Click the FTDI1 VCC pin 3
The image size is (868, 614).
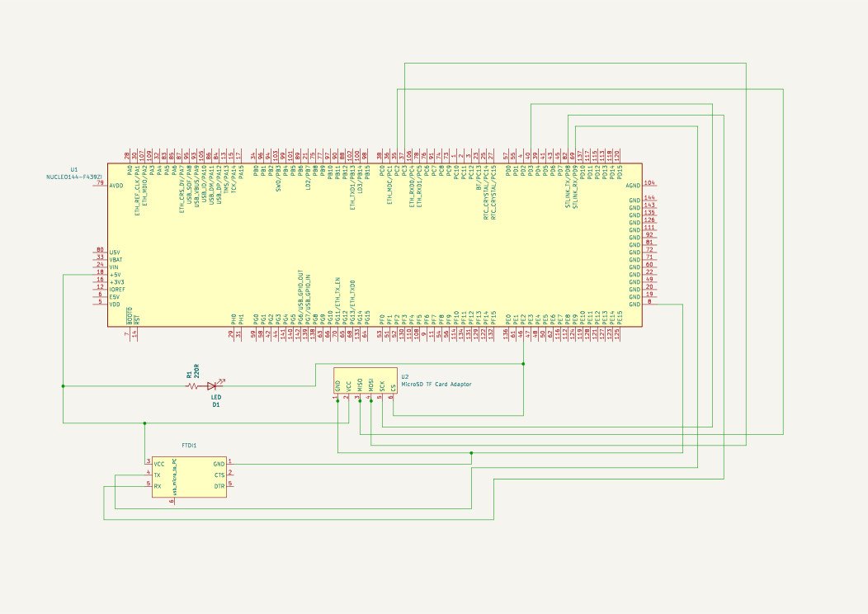click(x=149, y=464)
